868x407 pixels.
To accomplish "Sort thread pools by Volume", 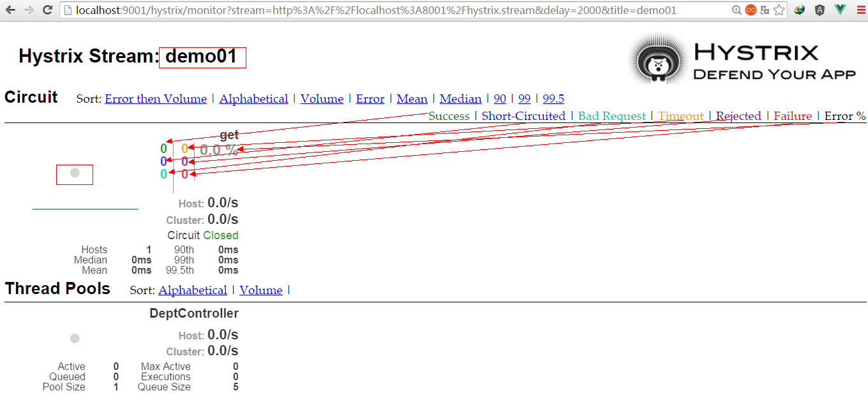I will coord(261,290).
